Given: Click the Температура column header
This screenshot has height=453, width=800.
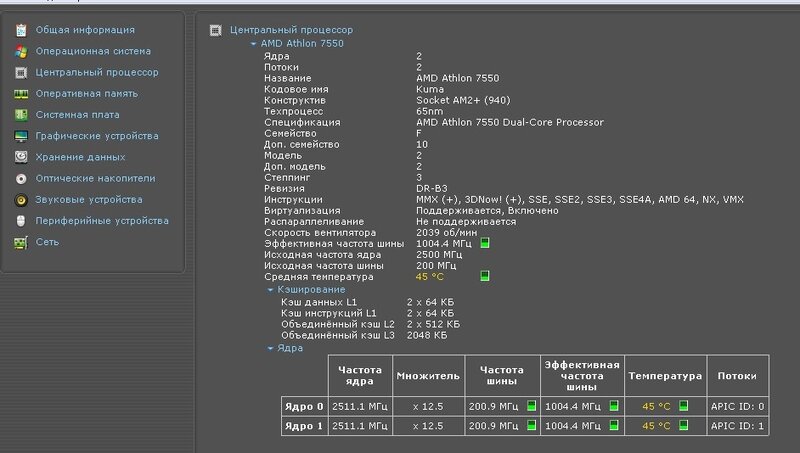Looking at the screenshot, I should pyautogui.click(x=665, y=376).
